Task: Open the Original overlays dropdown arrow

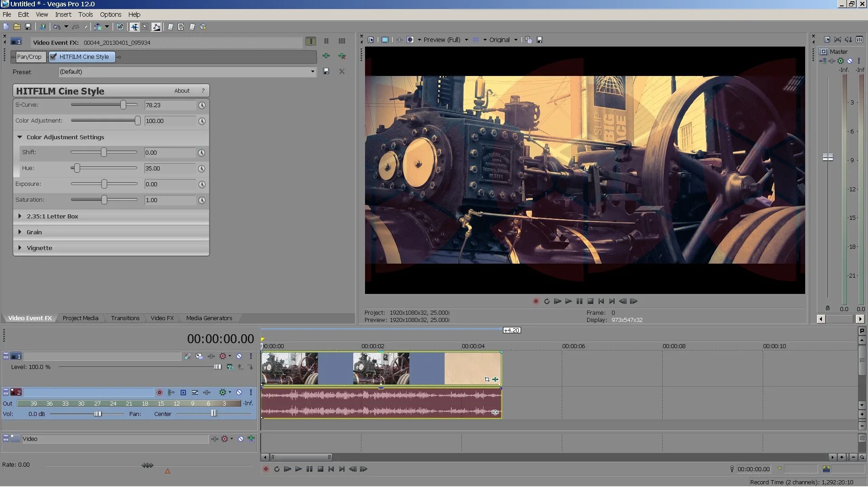Action: tap(516, 40)
